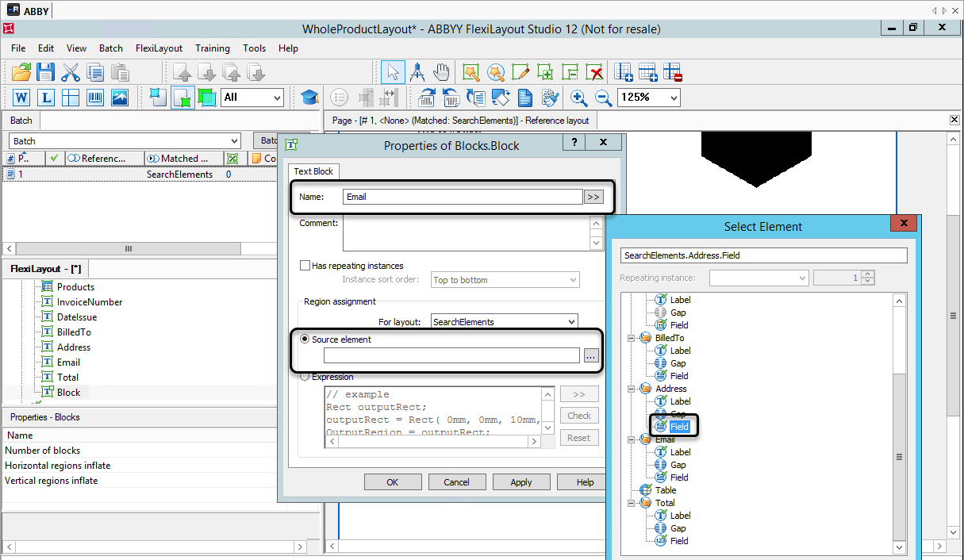Click the table element grid icon
Screen dimensions: 964x560
71,98
